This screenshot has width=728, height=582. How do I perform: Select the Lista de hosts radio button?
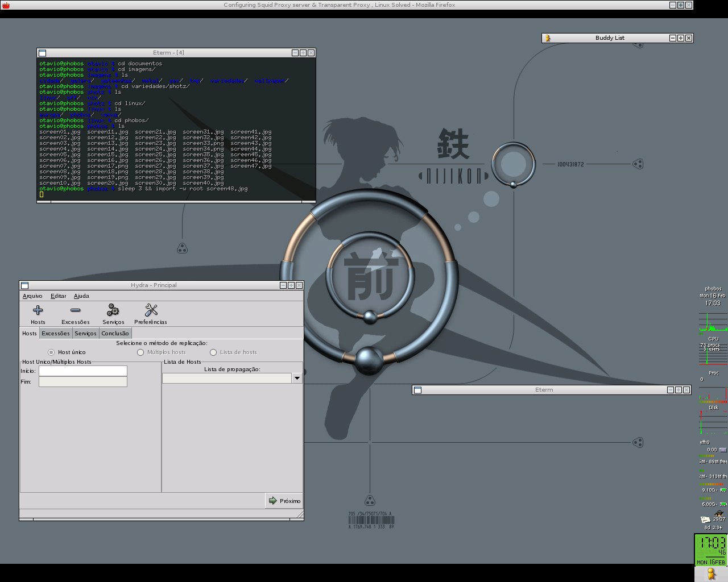(213, 352)
